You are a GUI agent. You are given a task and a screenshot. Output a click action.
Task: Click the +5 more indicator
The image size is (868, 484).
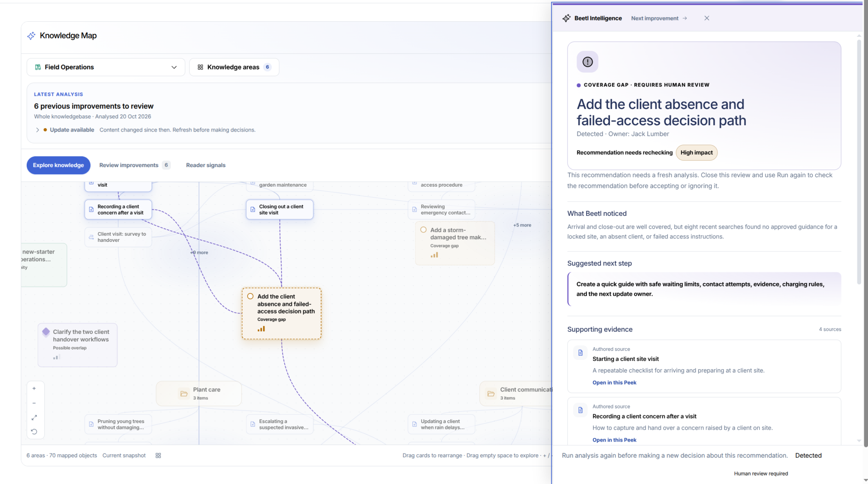[522, 225]
